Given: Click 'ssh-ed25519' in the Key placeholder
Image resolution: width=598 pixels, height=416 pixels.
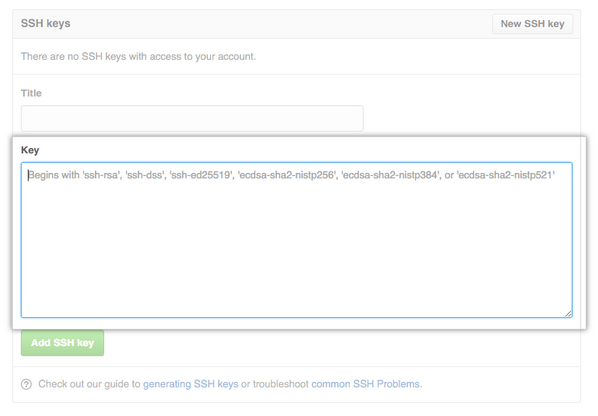Looking at the screenshot, I should (x=201, y=175).
